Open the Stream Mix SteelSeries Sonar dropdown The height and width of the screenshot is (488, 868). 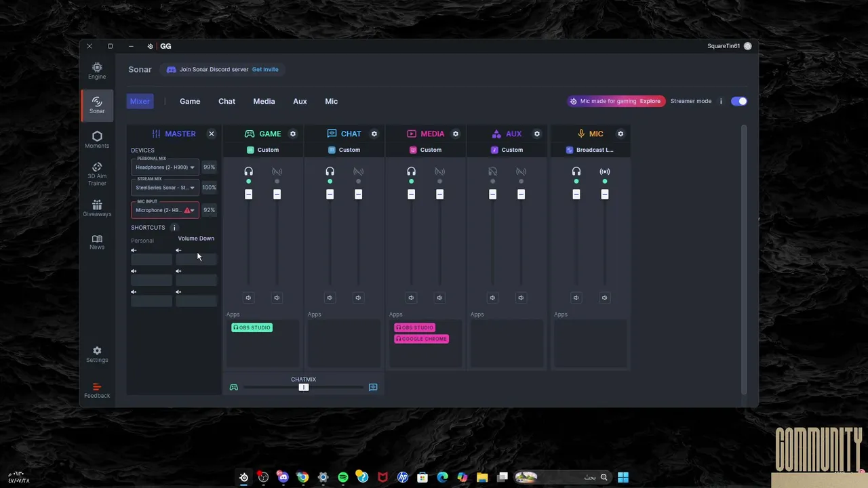165,188
